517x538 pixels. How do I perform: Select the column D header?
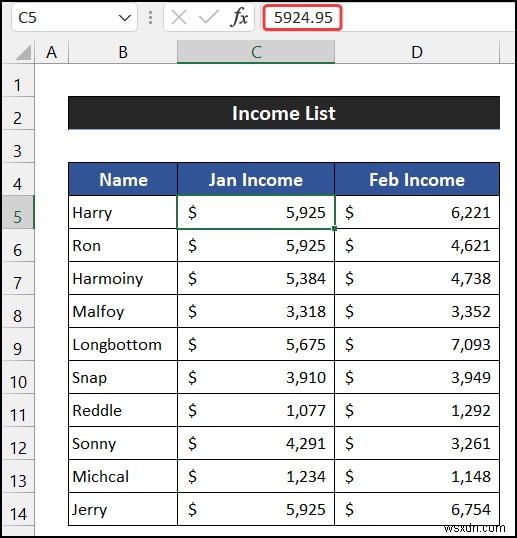417,52
